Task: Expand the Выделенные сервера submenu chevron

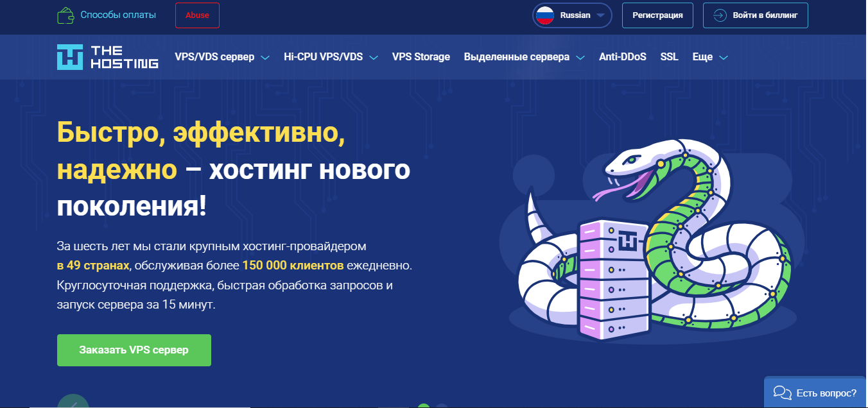Action: click(580, 58)
